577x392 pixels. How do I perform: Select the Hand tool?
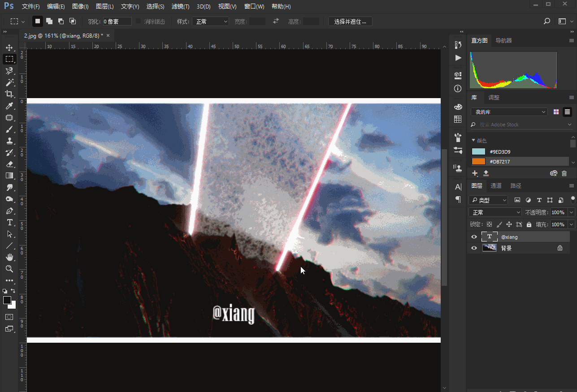pos(9,257)
